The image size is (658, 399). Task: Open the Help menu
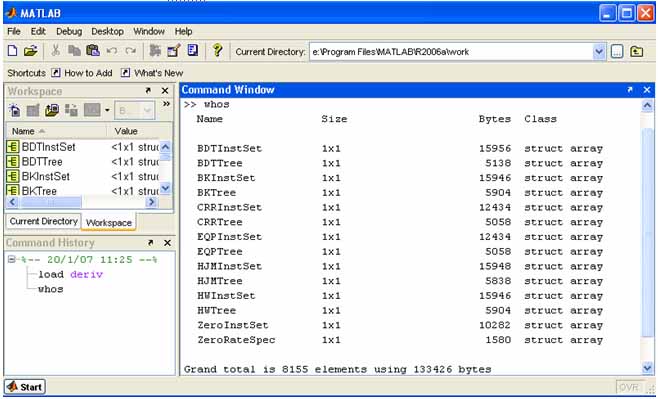tap(183, 31)
